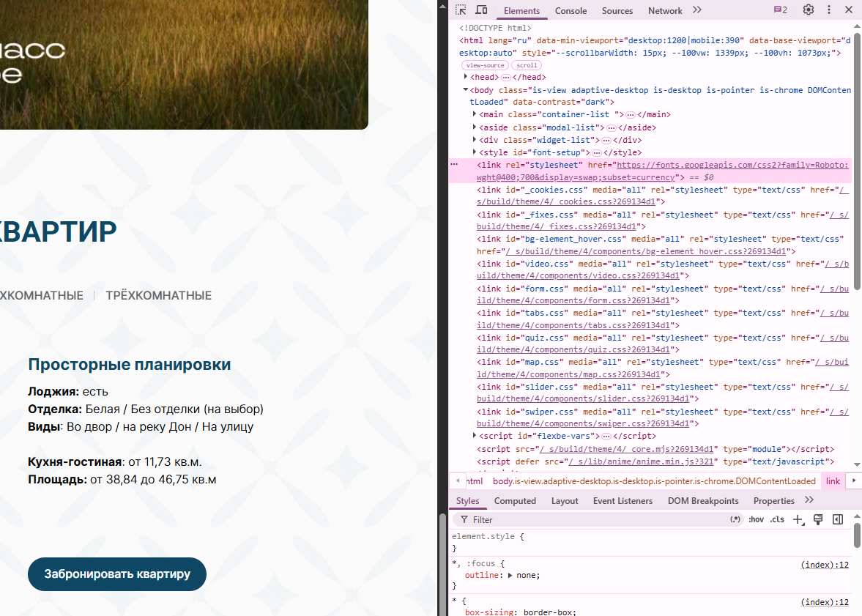862x616 pixels.
Task: Open the Event Listeners tab
Action: [623, 500]
